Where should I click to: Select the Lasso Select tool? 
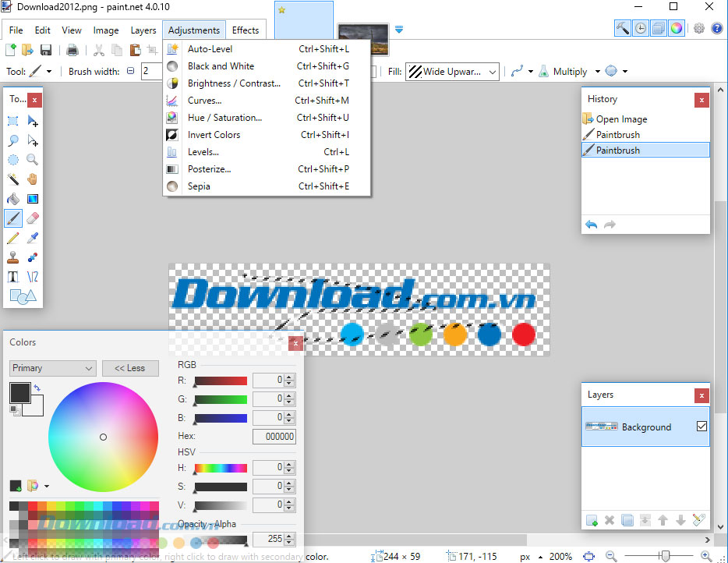[13, 140]
